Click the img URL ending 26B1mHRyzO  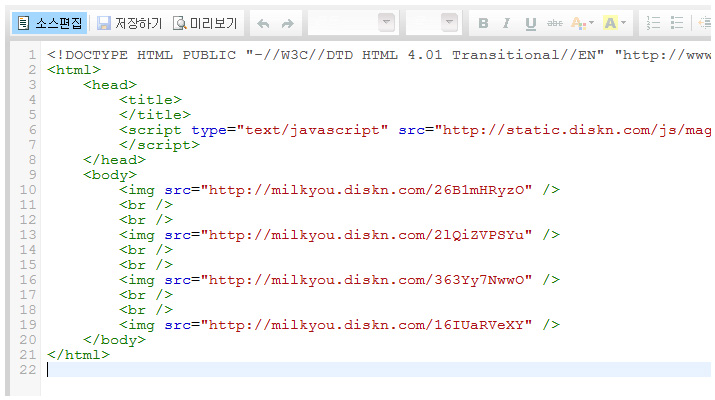(x=367, y=190)
